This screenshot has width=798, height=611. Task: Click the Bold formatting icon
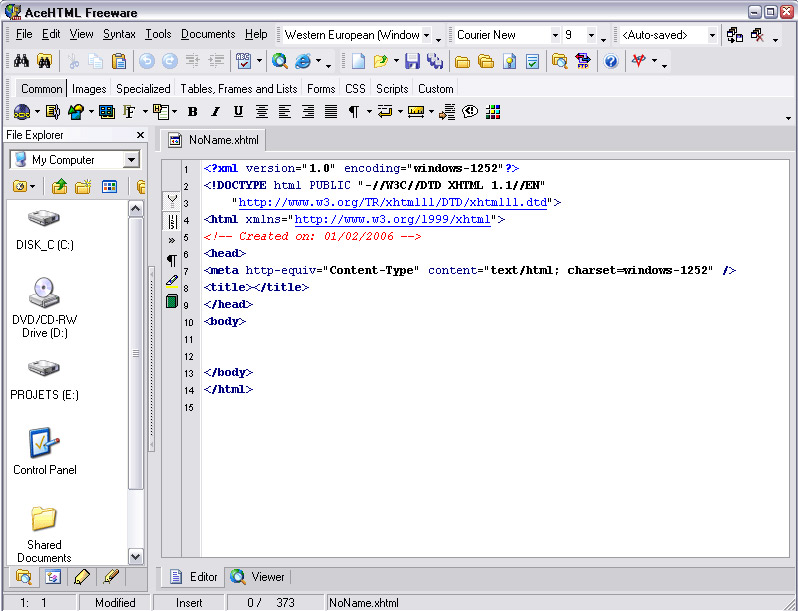[x=192, y=111]
